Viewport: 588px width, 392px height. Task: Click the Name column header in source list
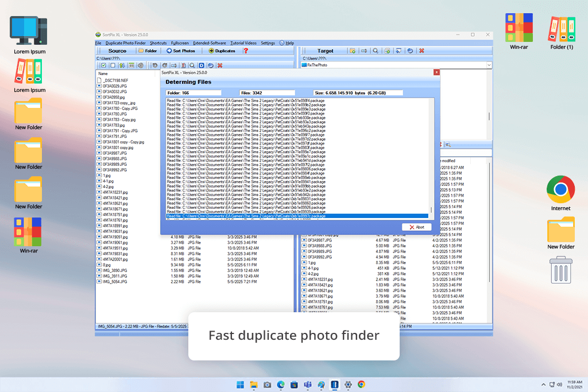(x=103, y=73)
